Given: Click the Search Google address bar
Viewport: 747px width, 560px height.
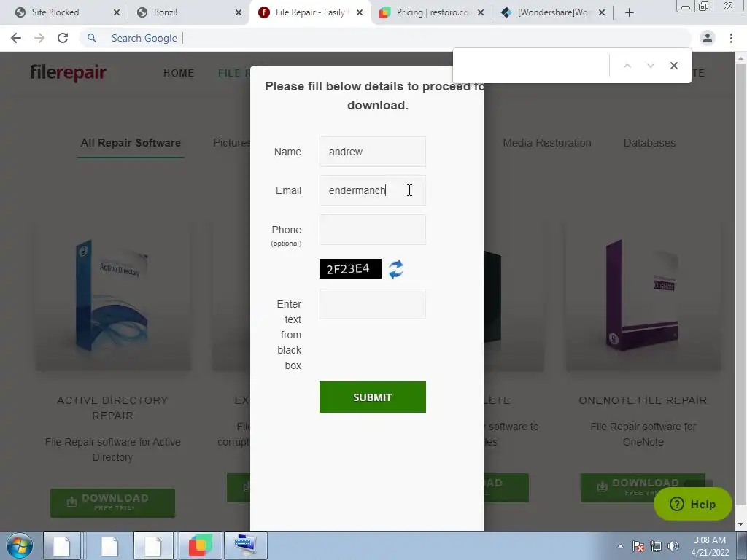Looking at the screenshot, I should click(x=385, y=38).
